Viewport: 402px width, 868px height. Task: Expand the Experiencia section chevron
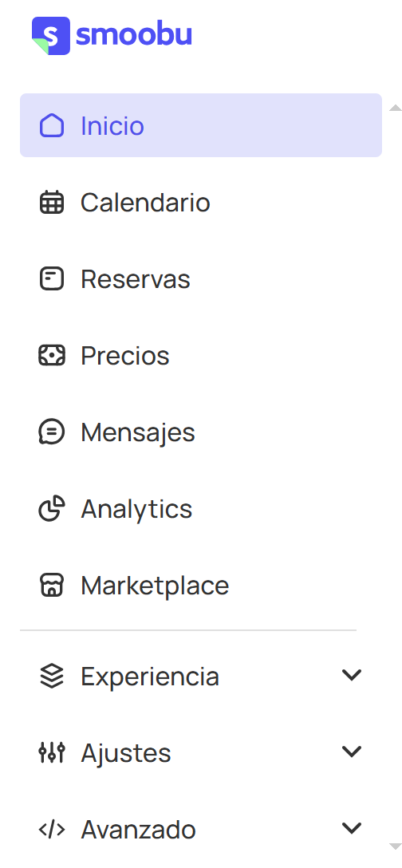point(352,676)
